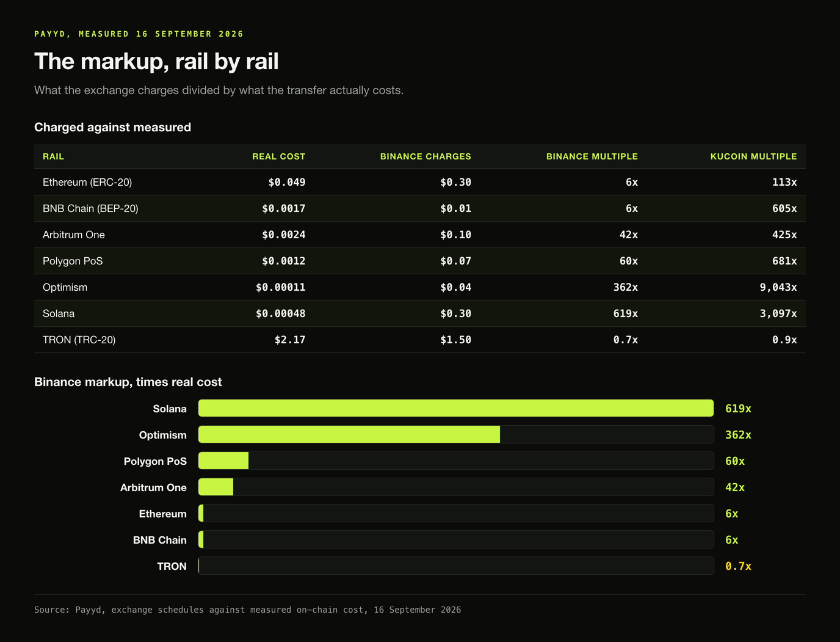Click Optimism's real cost "$0.00011"
The height and width of the screenshot is (642, 840).
281,287
